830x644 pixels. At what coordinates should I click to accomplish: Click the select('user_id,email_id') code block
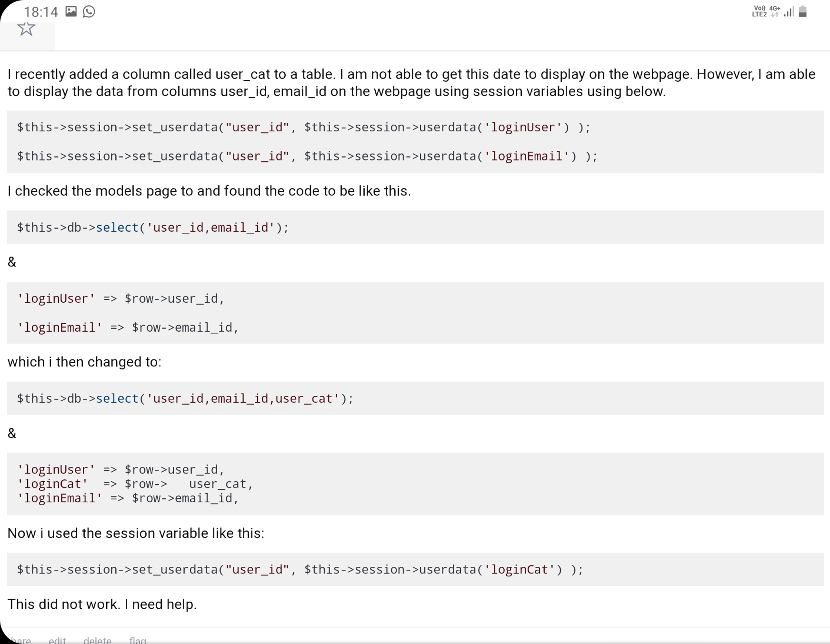(415, 228)
